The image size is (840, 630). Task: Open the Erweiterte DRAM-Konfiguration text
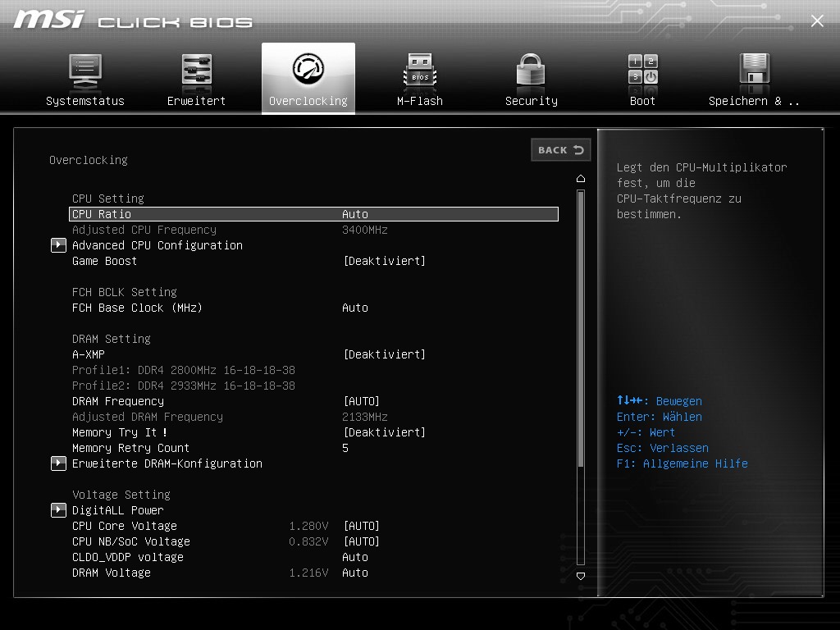coord(167,463)
